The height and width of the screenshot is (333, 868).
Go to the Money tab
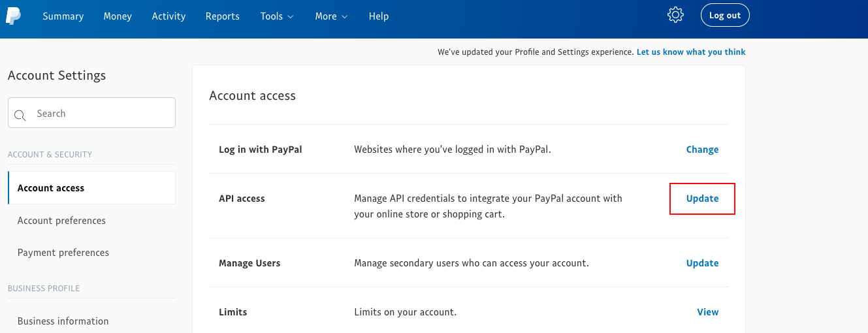point(118,16)
